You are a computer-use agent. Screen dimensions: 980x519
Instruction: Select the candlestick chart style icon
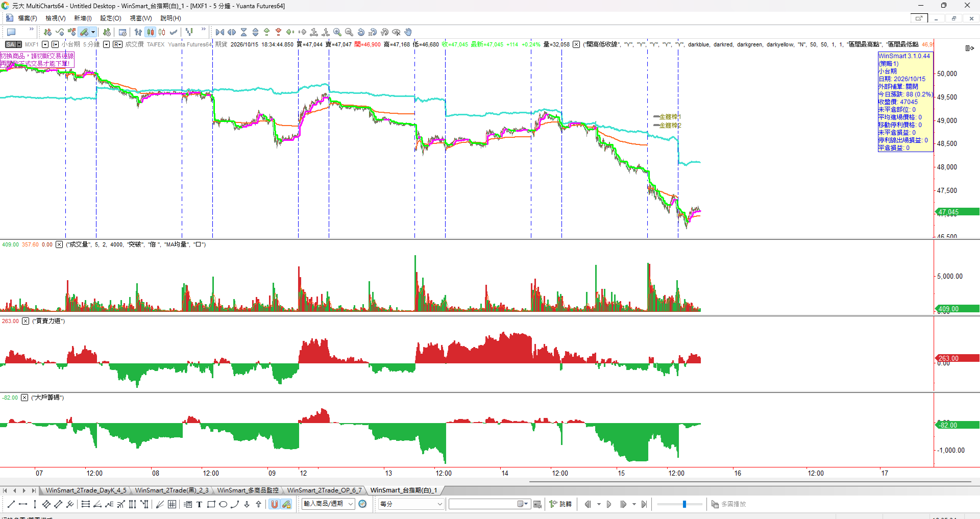point(151,32)
